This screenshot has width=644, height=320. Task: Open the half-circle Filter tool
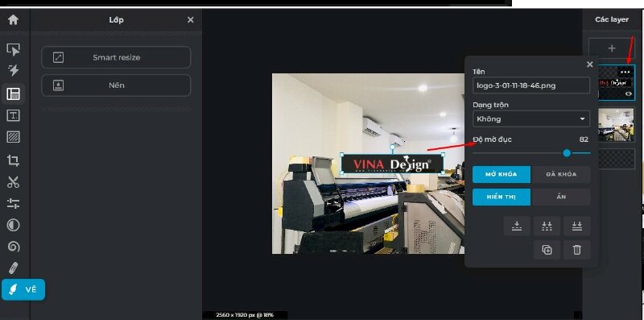pos(13,225)
